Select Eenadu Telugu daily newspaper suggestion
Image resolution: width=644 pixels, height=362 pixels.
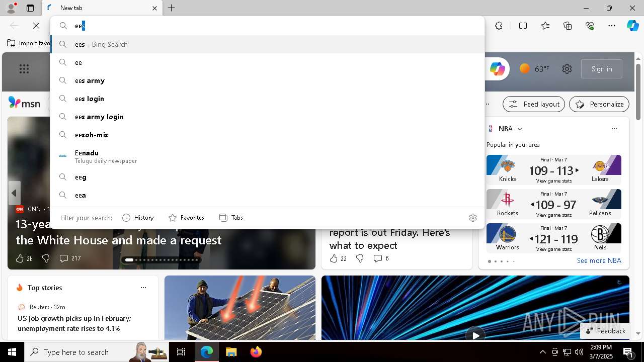tap(268, 156)
